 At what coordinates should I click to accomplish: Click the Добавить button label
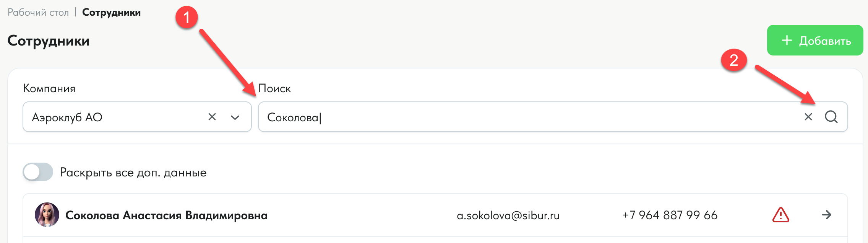pos(825,41)
